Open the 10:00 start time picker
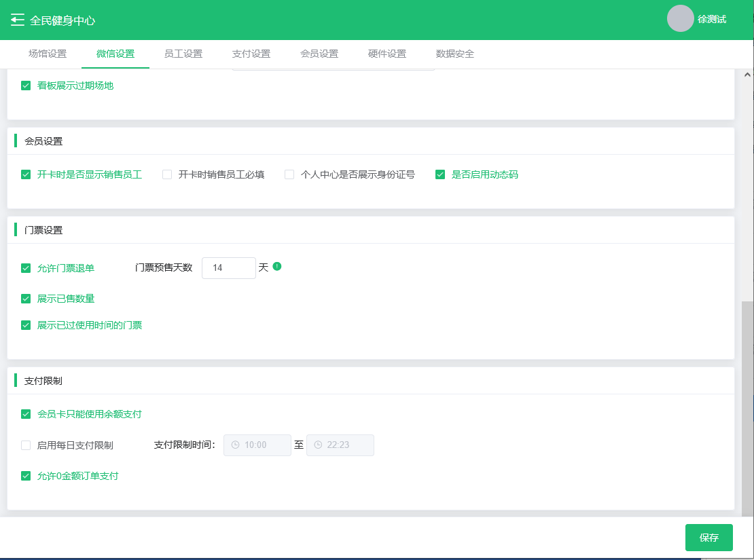 point(257,445)
